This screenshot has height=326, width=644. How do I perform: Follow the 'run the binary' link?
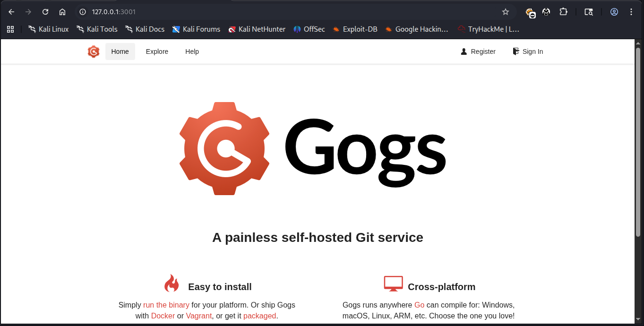click(x=166, y=305)
